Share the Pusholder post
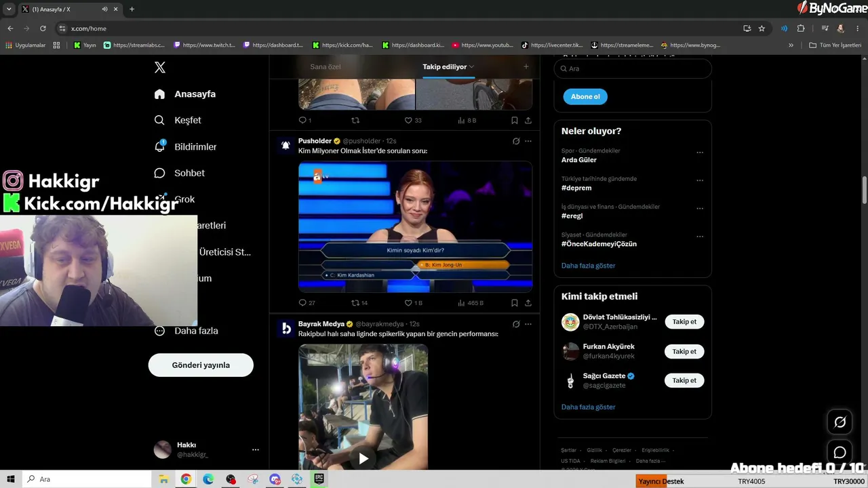Viewport: 868px width, 488px height. [x=528, y=303]
